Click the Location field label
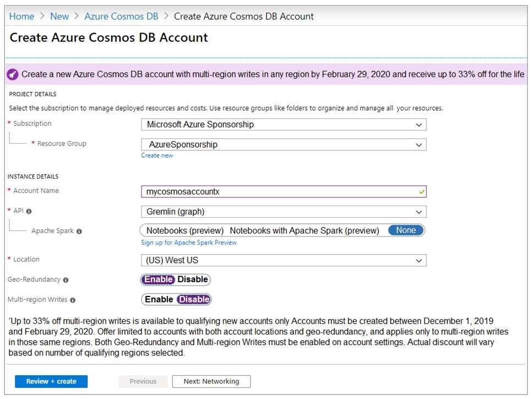Screen dimensions: 532x399 (x=26, y=260)
